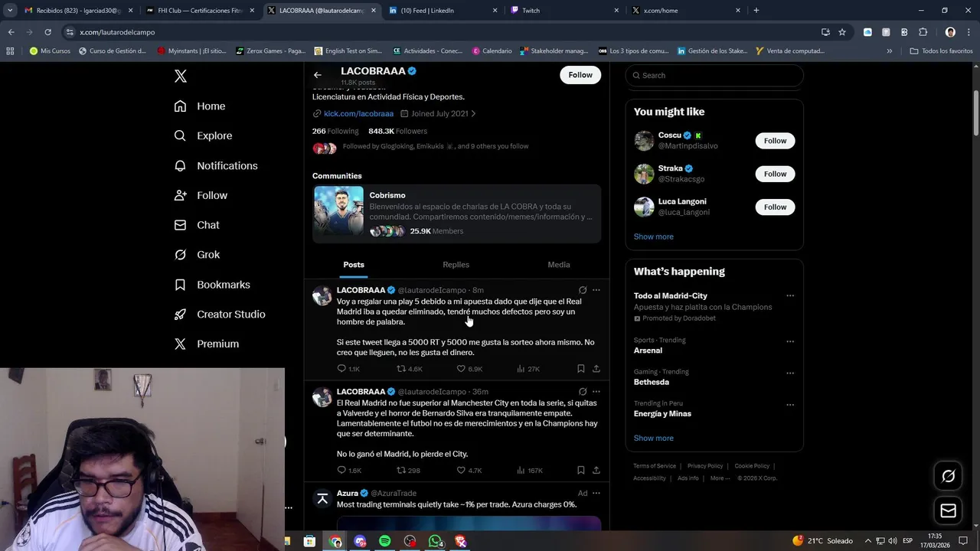980x551 pixels.
Task: Expand the hidden bookmarks overflow chevron
Action: (889, 51)
